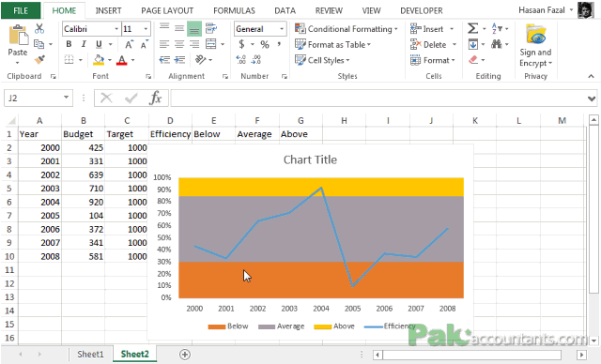Viewport: 601px width, 364px height.
Task: Click Increase Indent icon
Action: (179, 60)
